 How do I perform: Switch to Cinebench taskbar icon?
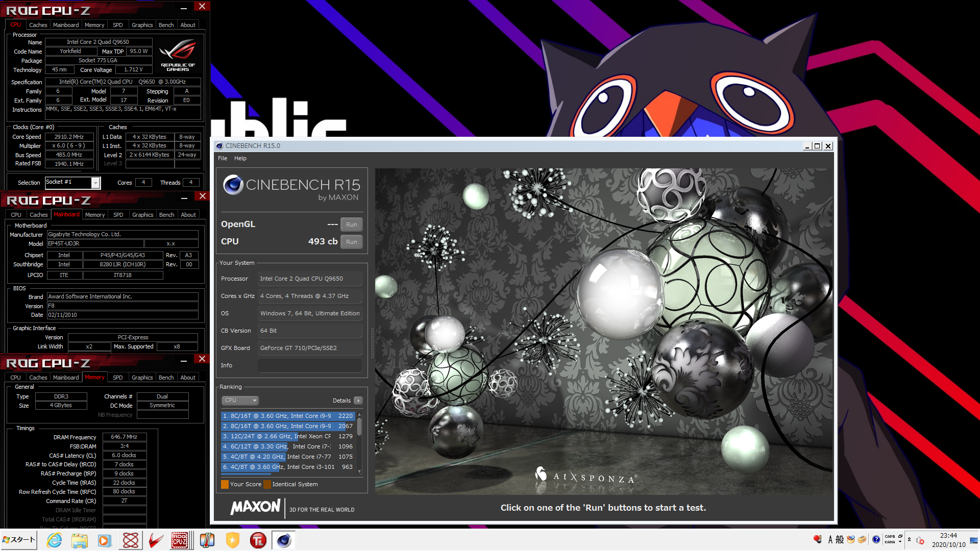(284, 540)
